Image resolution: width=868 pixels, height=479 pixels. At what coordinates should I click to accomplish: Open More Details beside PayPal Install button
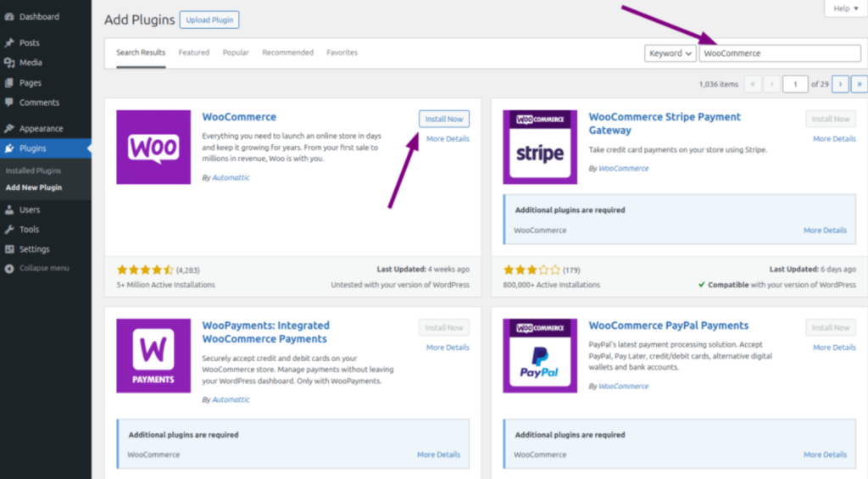click(834, 348)
